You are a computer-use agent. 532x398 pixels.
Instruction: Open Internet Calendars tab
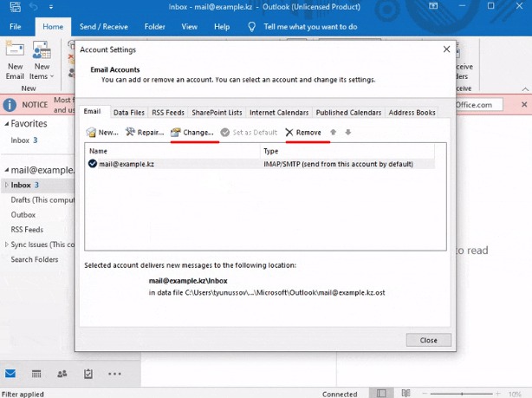pos(279,113)
